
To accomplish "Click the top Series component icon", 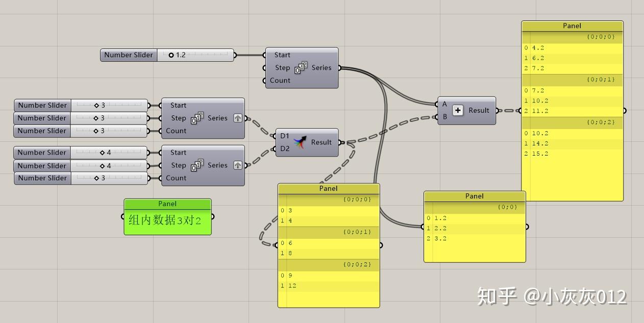I will pyautogui.click(x=301, y=68).
